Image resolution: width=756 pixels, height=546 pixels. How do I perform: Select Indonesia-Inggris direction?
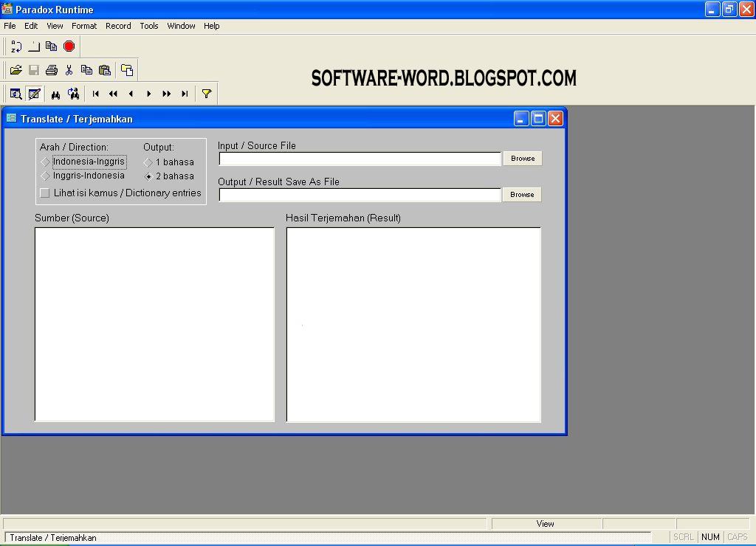pos(83,162)
